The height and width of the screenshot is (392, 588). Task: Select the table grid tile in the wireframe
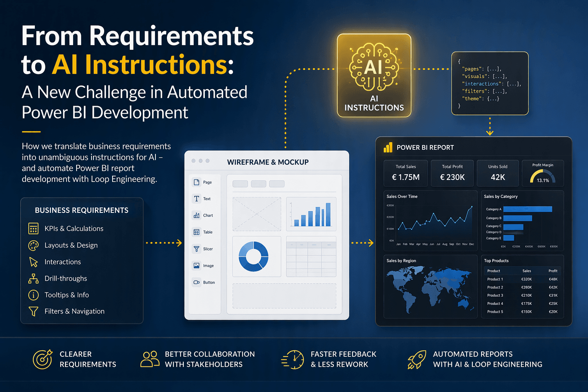(x=311, y=256)
